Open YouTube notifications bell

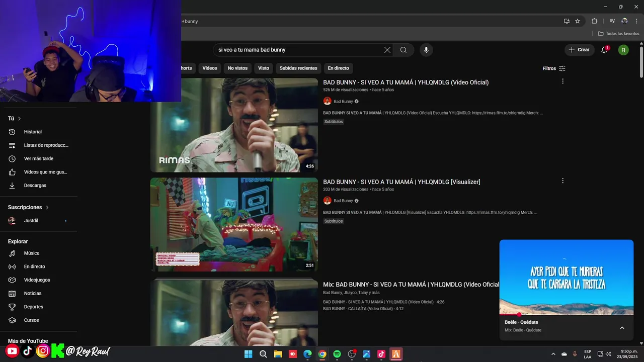point(604,50)
